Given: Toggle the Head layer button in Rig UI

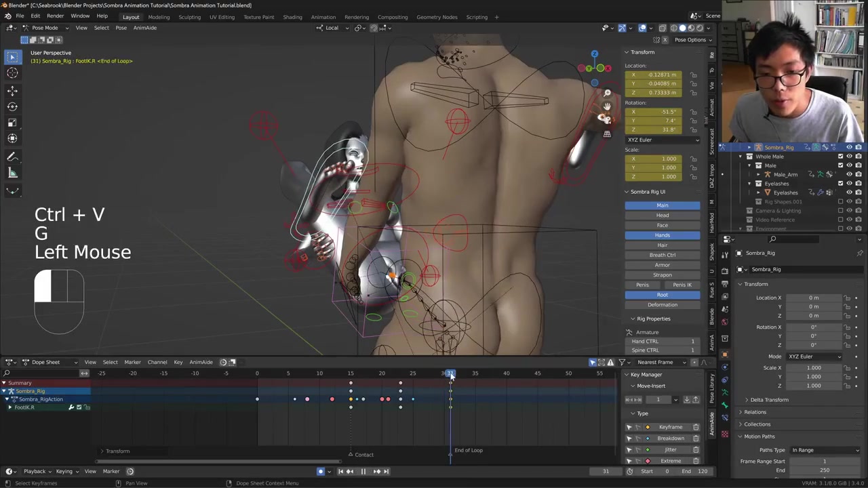Looking at the screenshot, I should click(x=662, y=216).
